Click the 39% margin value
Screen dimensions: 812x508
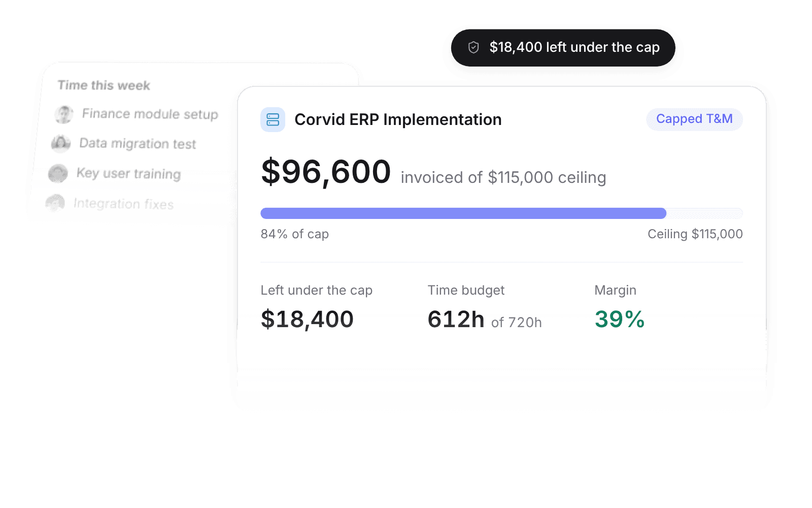(x=620, y=320)
